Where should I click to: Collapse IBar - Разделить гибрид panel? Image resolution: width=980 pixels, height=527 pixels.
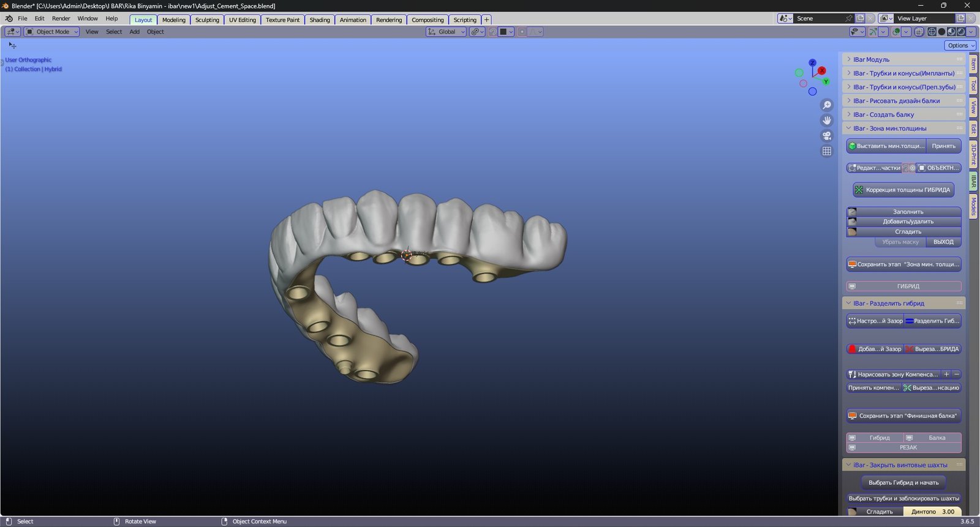tap(903, 303)
